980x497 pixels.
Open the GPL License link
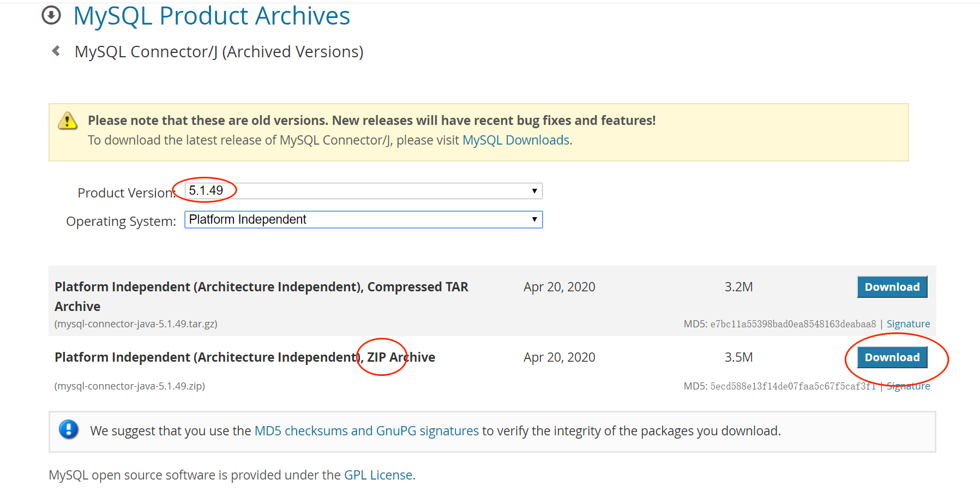tap(378, 475)
